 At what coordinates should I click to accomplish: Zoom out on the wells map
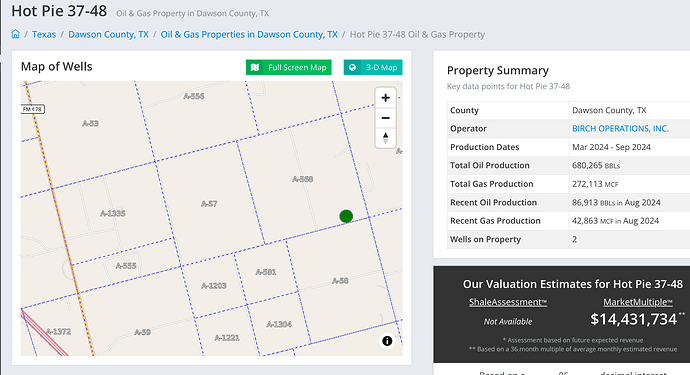coord(385,118)
